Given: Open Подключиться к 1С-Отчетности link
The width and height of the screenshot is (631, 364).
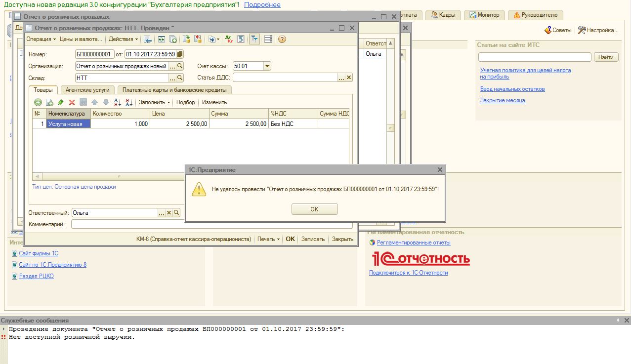Looking at the screenshot, I should [x=408, y=273].
